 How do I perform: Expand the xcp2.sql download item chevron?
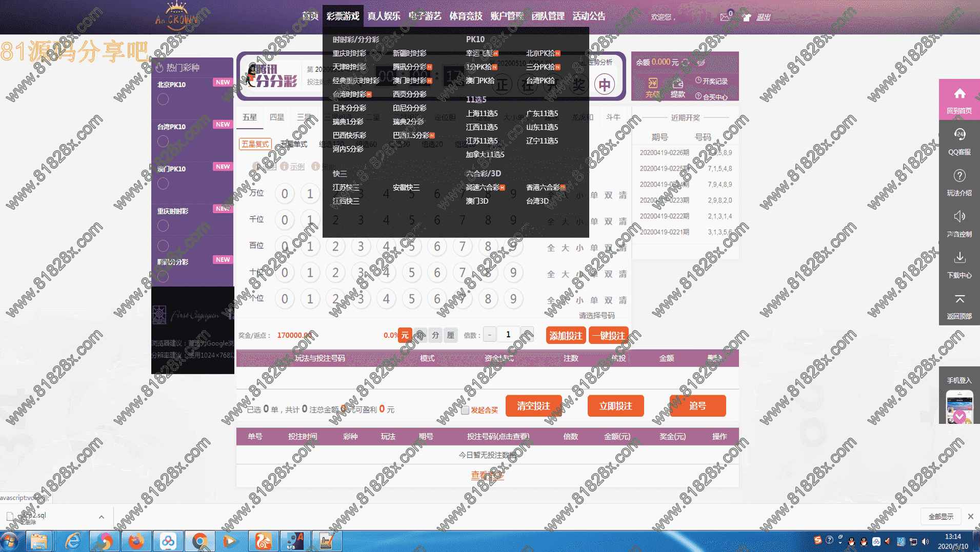pyautogui.click(x=102, y=517)
